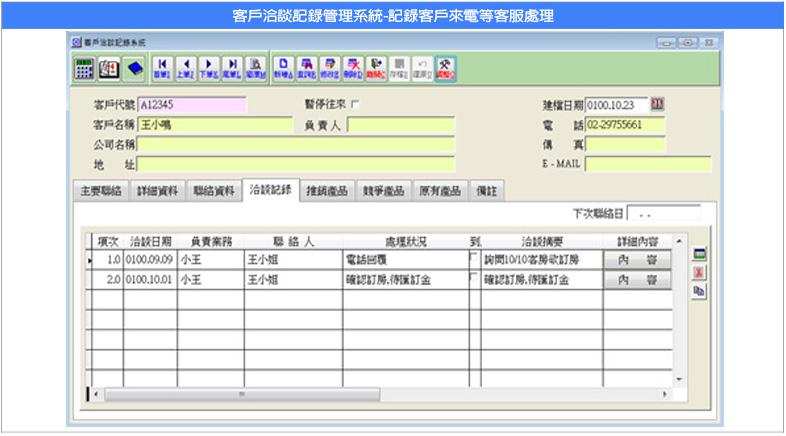The width and height of the screenshot is (786, 436).
Task: Open calendar picker beside 建檔日期 field
Action: (x=657, y=104)
